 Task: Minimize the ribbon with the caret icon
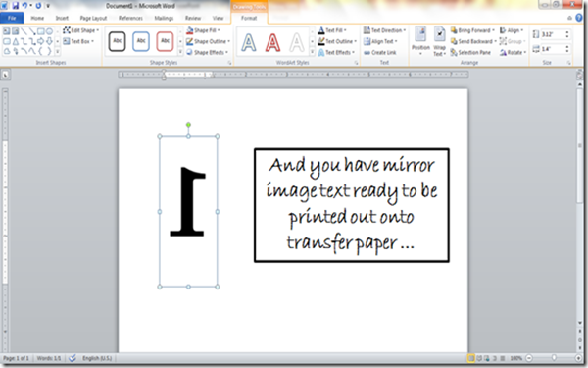click(x=569, y=18)
